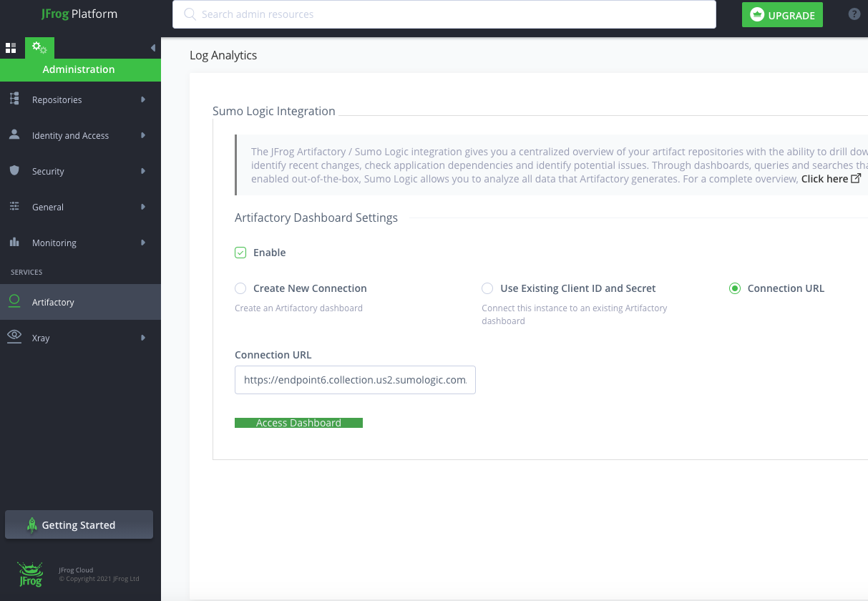Click the Connection URL input field
Image resolution: width=868 pixels, height=601 pixels.
pyautogui.click(x=355, y=380)
